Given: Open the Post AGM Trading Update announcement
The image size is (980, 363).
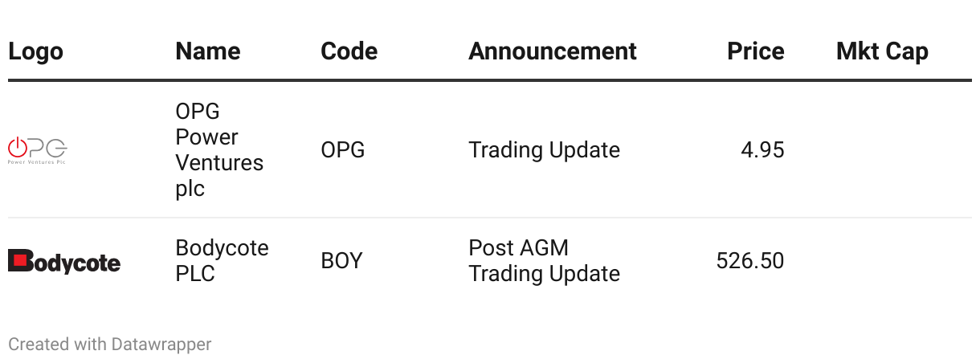Looking at the screenshot, I should click(544, 260).
